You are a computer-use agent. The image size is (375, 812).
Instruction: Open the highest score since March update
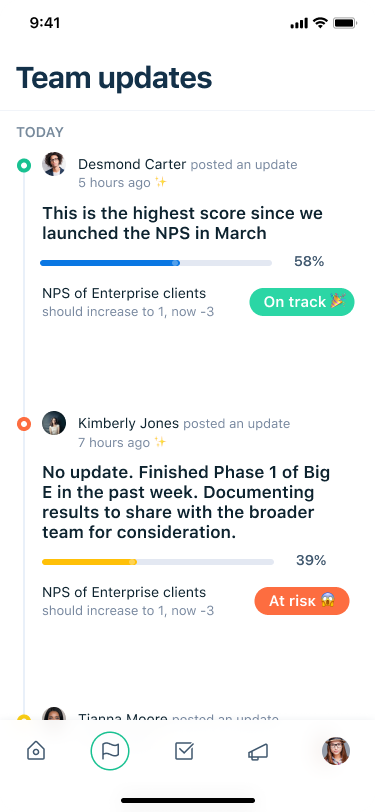click(182, 223)
